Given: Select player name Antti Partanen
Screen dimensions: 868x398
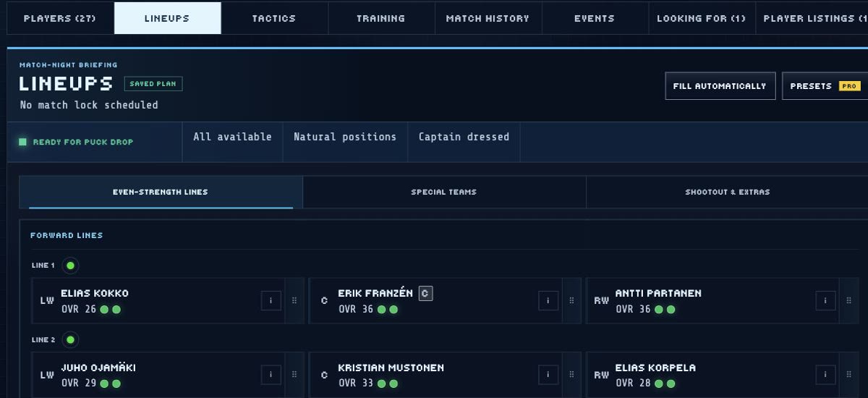Looking at the screenshot, I should (x=658, y=294).
